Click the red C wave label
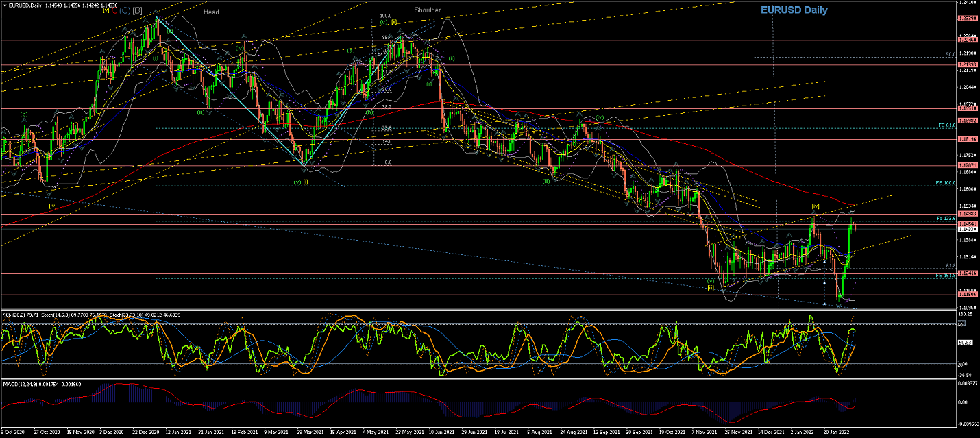Image resolution: width=980 pixels, height=438 pixels. [114, 11]
